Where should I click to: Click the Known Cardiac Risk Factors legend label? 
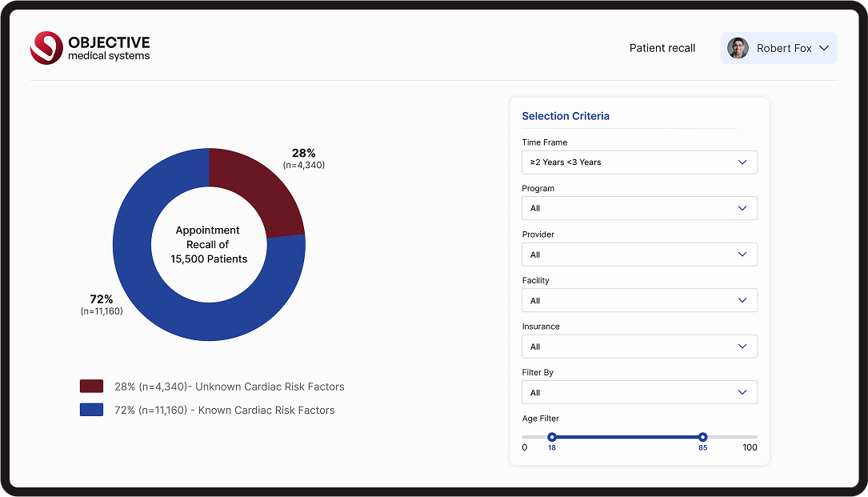(x=224, y=410)
